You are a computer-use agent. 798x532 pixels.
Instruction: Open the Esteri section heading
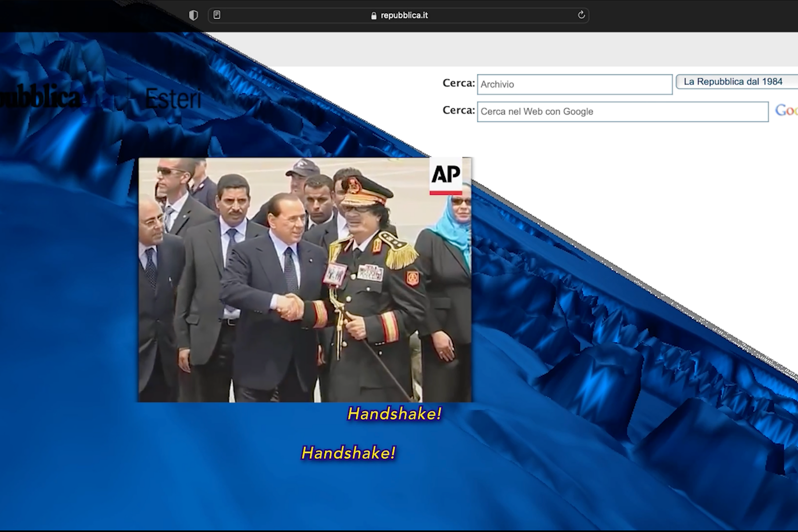[x=173, y=99]
